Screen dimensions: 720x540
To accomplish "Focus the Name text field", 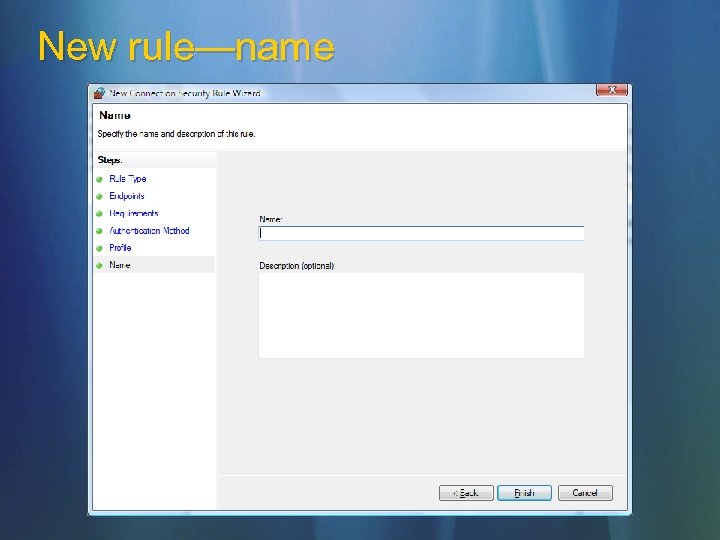I will point(421,233).
